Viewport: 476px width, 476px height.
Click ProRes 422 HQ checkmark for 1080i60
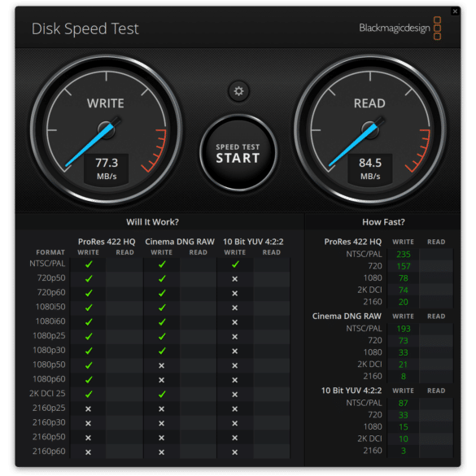pyautogui.click(x=89, y=322)
